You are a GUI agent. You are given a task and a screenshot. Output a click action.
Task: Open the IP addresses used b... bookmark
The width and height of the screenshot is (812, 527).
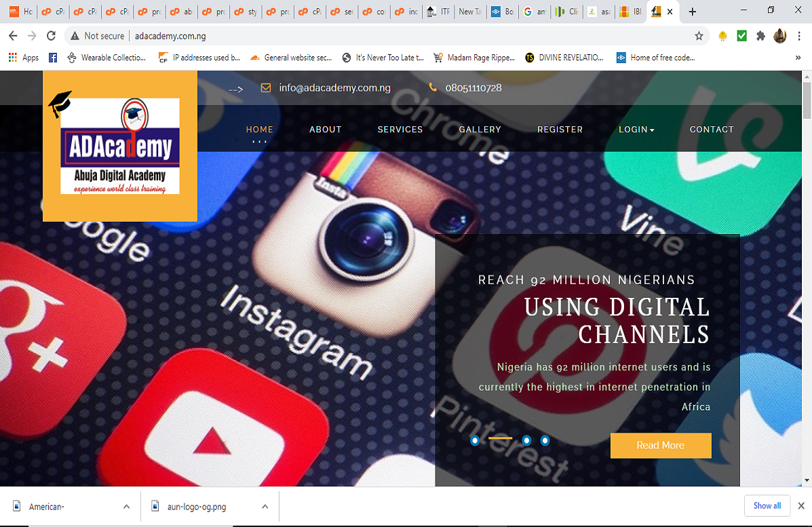pos(199,58)
